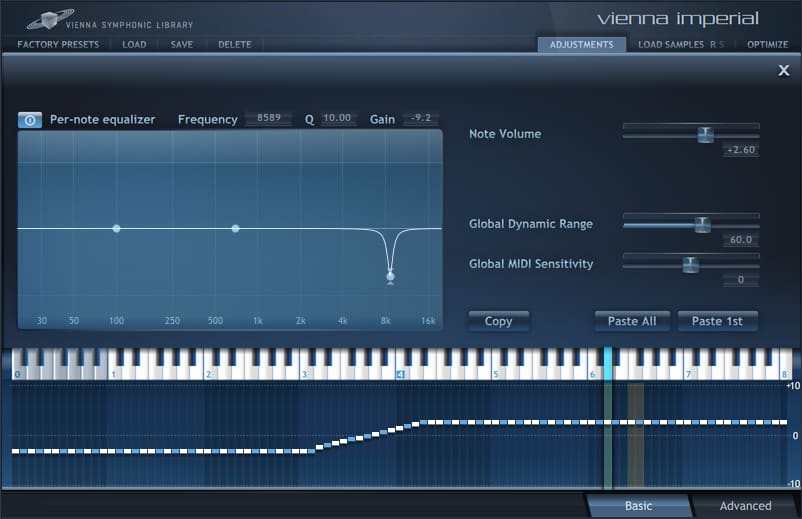802x519 pixels.
Task: Select the EQ band handle near 500 Hz
Action: coord(236,229)
